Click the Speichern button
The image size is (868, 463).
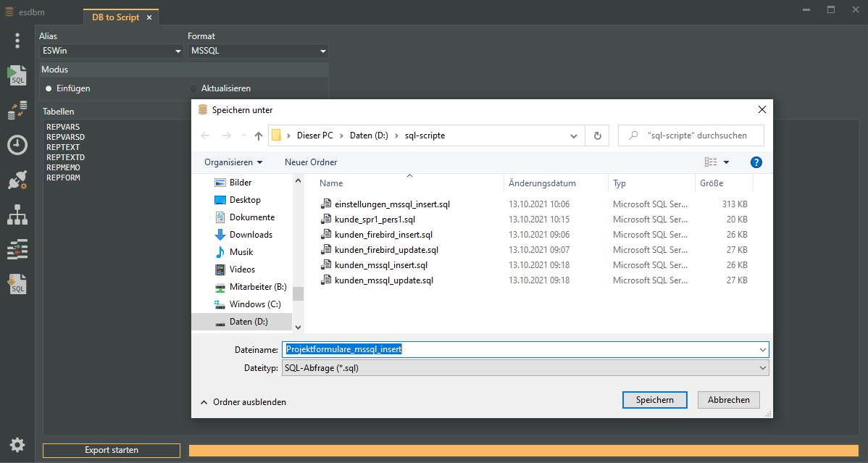[654, 400]
